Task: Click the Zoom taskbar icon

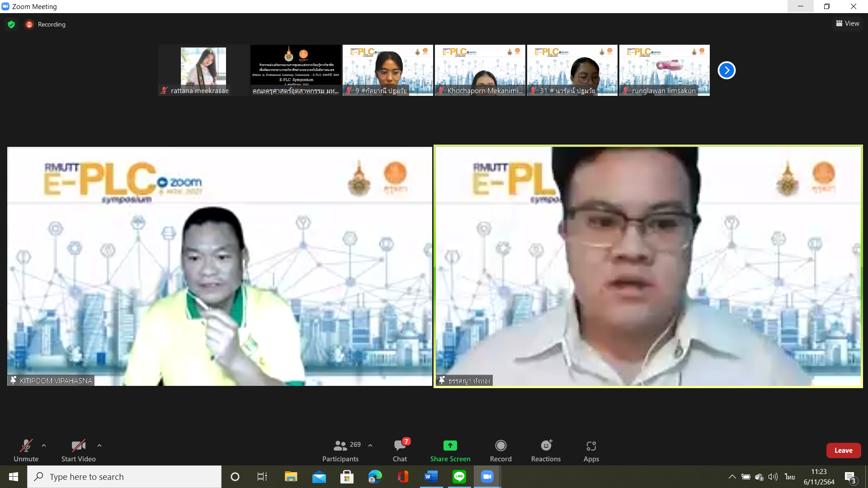Action: [x=487, y=477]
